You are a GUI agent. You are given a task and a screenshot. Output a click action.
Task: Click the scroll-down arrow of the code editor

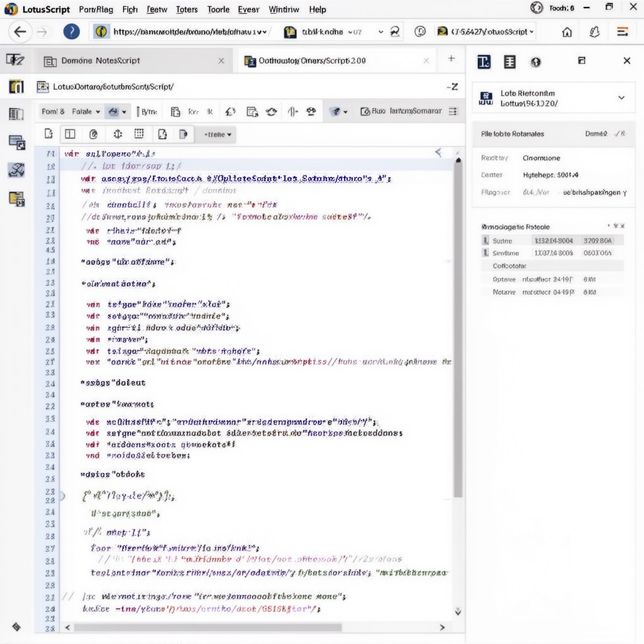tap(458, 611)
